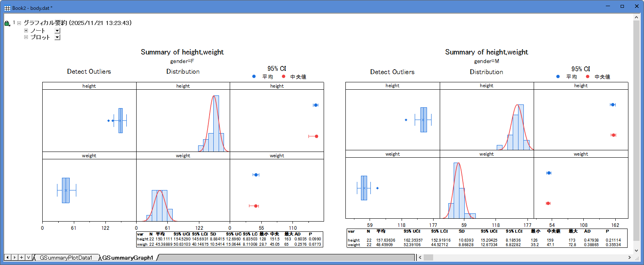The height and width of the screenshot is (265, 644).
Task: Select the GSummaryGraph1 sheet tab
Action: point(128,258)
